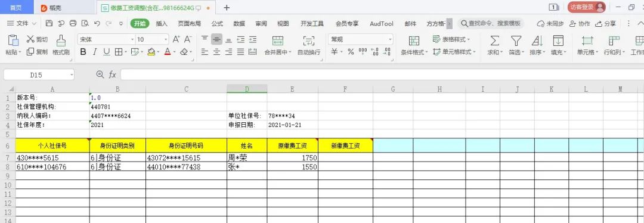This screenshot has height=223, width=644.
Task: Click the Conditional Formatting (条件格式) icon
Action: 414,40
